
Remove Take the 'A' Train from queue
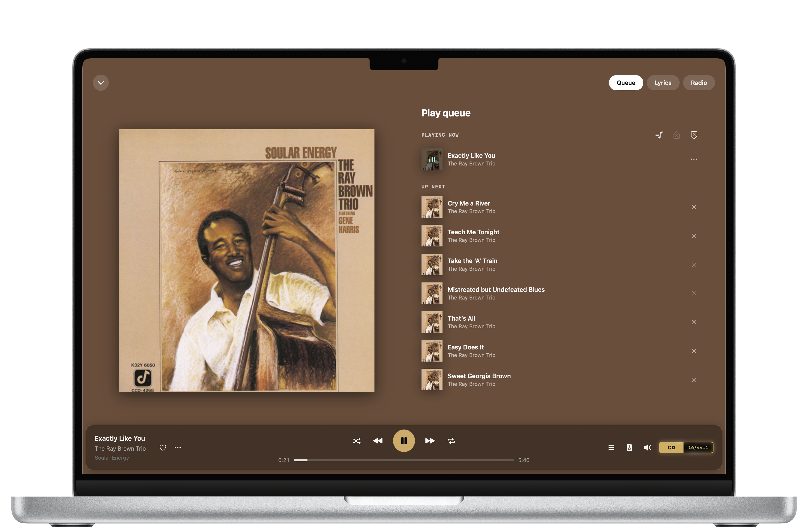694,265
